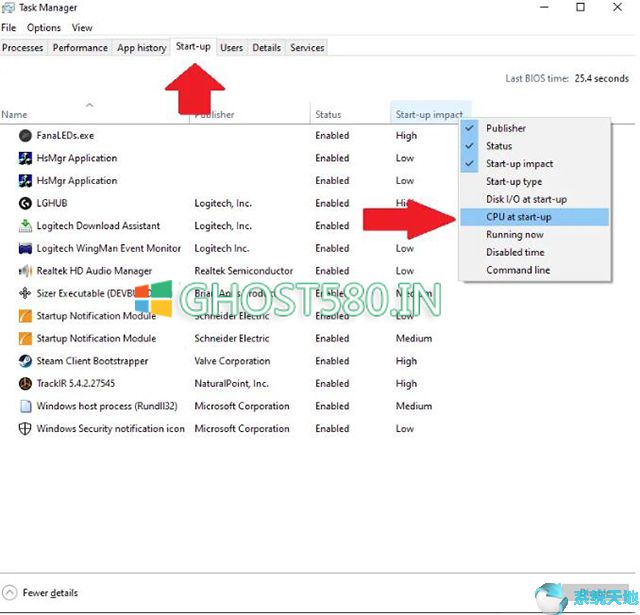Close the Task Manager window
This screenshot has height=615, width=640.
[618, 7]
